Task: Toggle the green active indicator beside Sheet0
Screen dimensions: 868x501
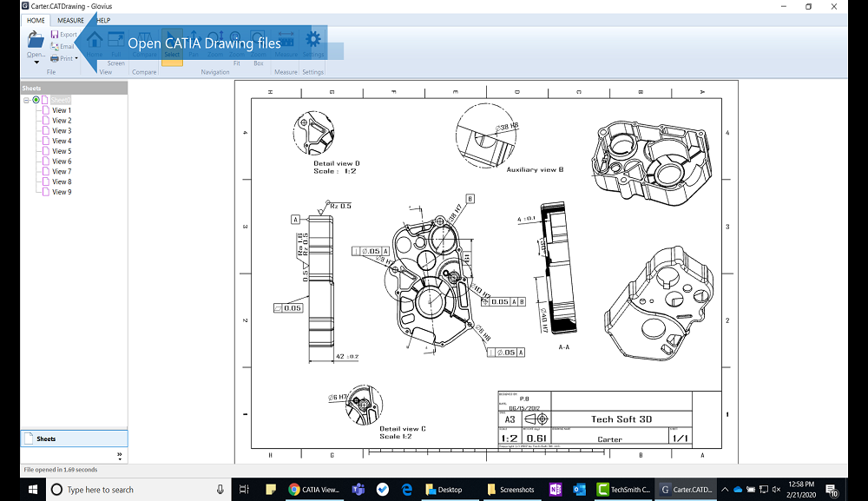Action: 36,100
